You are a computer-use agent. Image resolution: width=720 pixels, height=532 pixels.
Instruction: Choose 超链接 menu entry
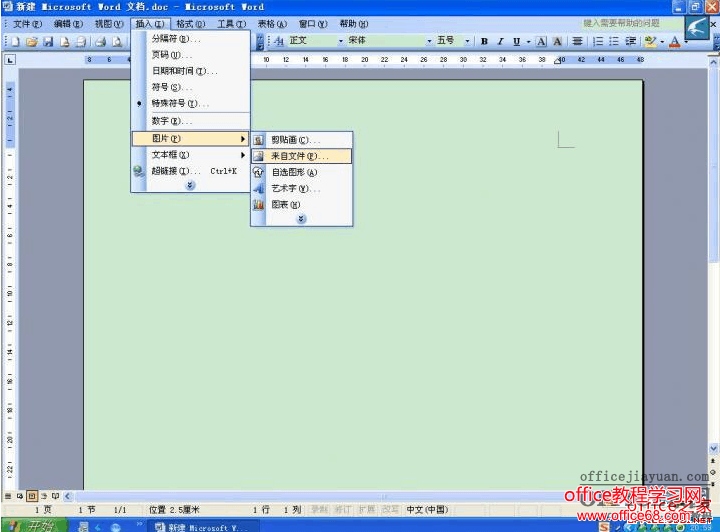(x=191, y=171)
